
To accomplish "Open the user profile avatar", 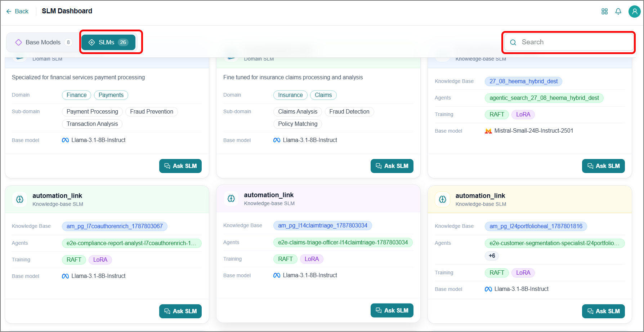I will click(x=634, y=12).
